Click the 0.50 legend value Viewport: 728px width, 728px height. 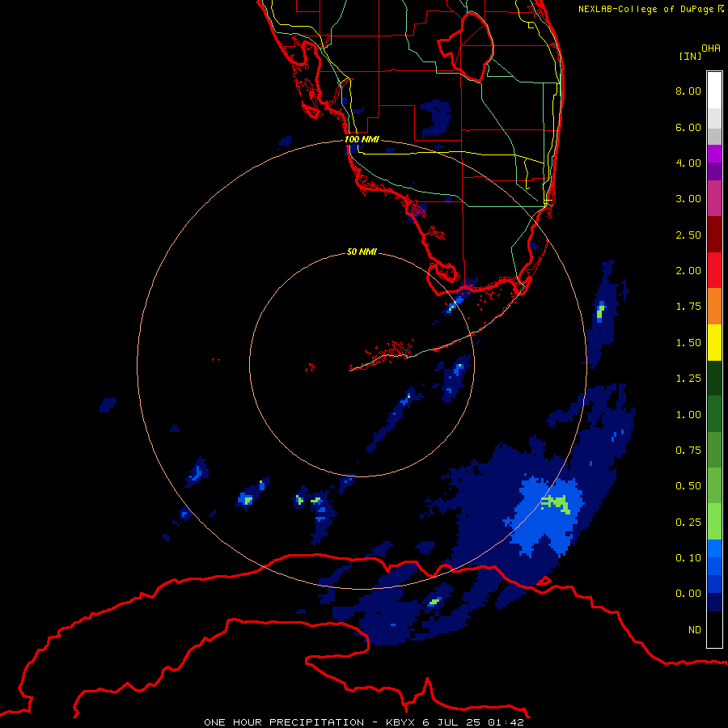click(x=688, y=486)
